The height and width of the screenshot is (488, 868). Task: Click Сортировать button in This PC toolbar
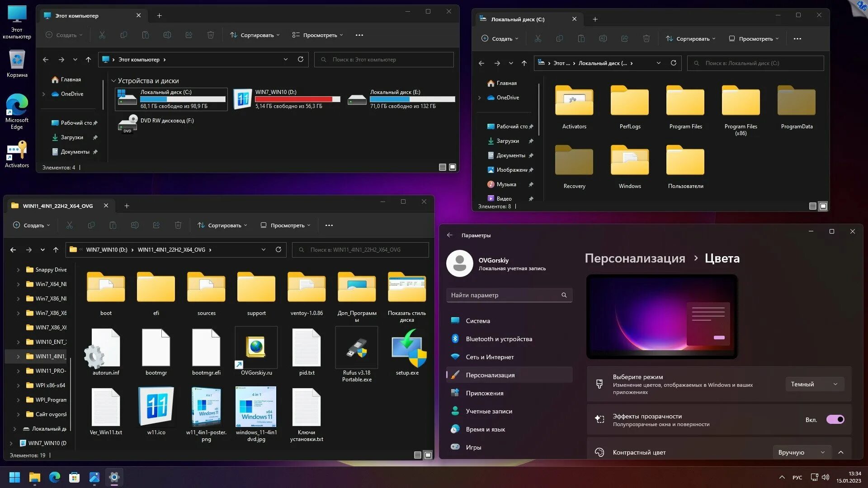(x=255, y=35)
